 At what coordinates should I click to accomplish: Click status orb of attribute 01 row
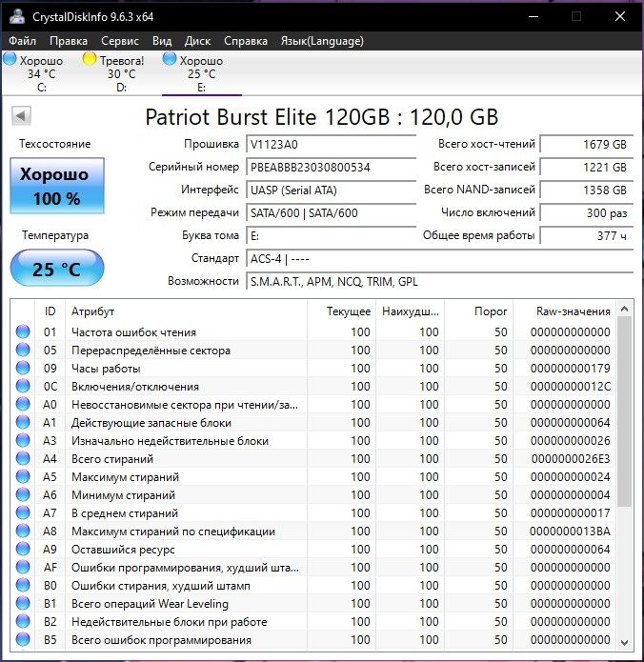pos(23,331)
